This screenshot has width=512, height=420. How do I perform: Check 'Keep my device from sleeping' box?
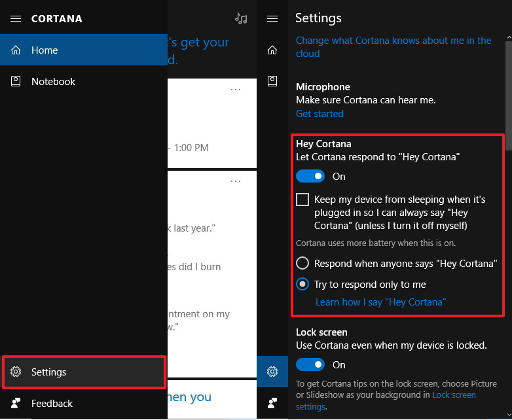[x=302, y=200]
